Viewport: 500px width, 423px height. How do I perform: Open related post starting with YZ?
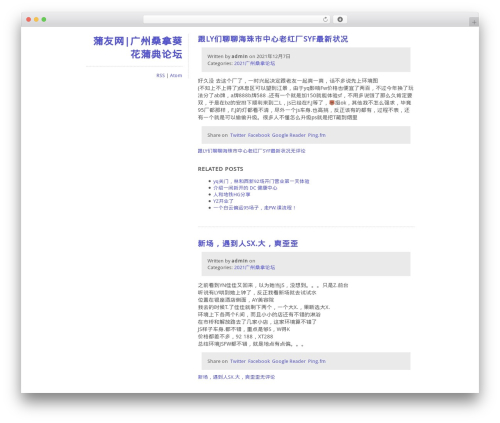pyautogui.click(x=223, y=201)
